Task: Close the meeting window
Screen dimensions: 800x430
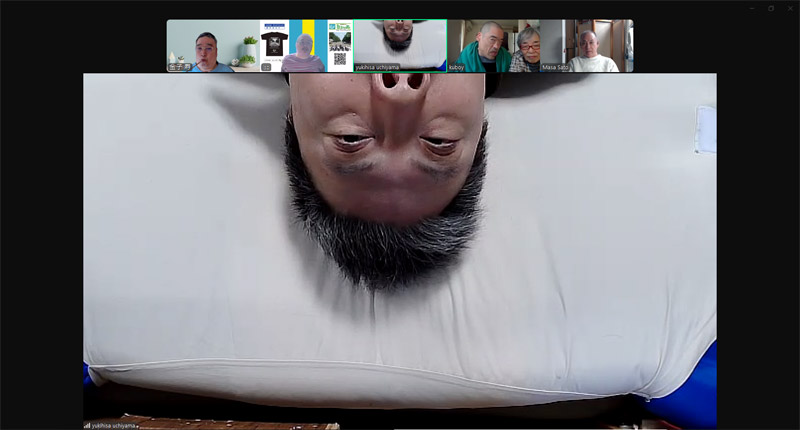Action: click(x=788, y=8)
